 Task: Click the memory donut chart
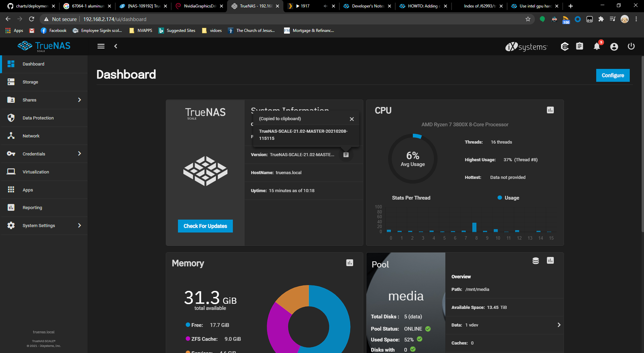pyautogui.click(x=308, y=319)
